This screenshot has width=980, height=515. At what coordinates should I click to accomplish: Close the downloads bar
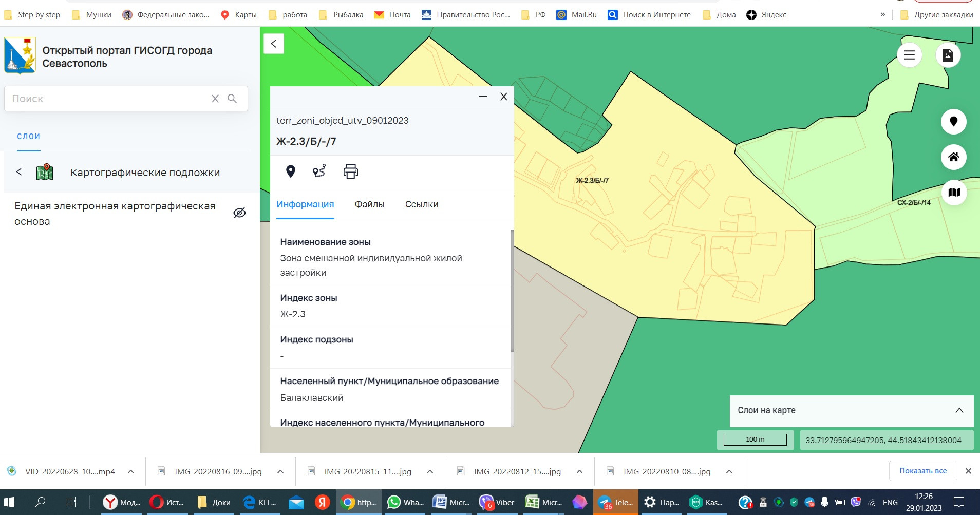point(968,471)
